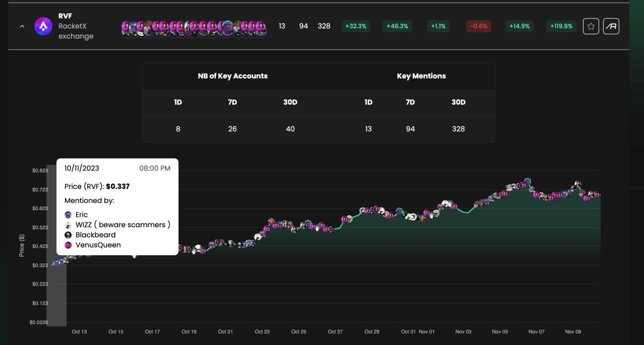Click the RVF RocketX purple logo

tap(43, 26)
